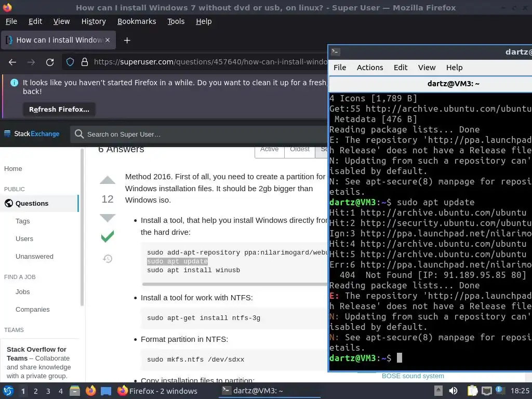Click the removable media eject tray icon
Viewport: 532px width, 399px height.
tap(438, 391)
